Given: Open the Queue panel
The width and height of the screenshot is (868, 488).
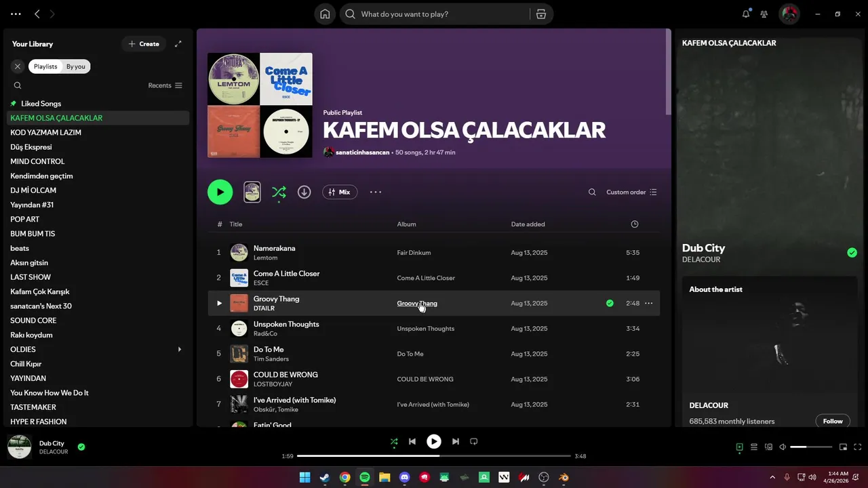Looking at the screenshot, I should click(754, 447).
